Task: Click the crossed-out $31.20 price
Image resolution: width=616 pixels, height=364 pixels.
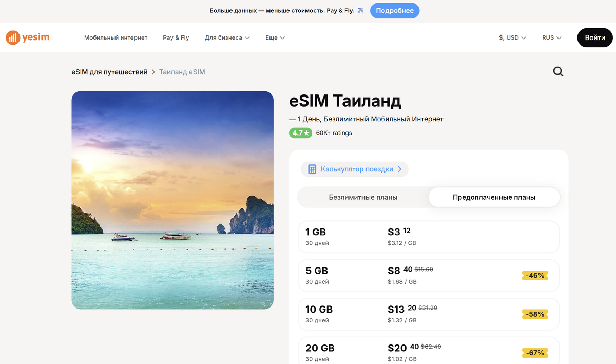Action: [428, 308]
